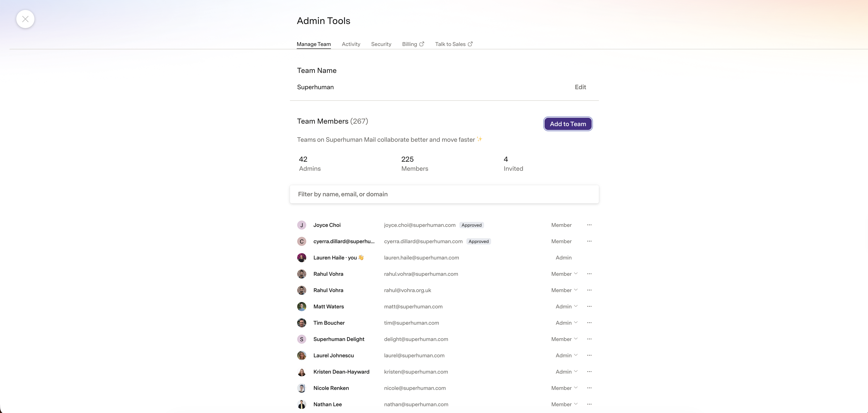868x413 pixels.
Task: Focus the filter by name field
Action: coord(444,194)
